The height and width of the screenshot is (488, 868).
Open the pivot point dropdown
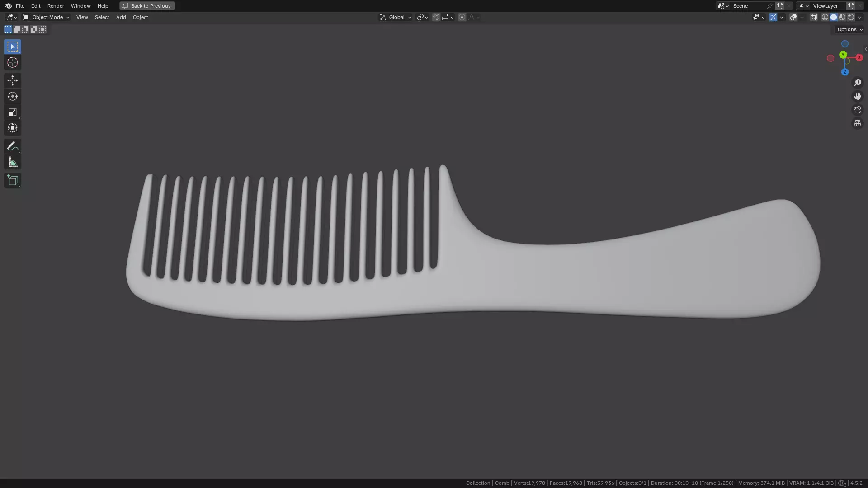pos(422,17)
